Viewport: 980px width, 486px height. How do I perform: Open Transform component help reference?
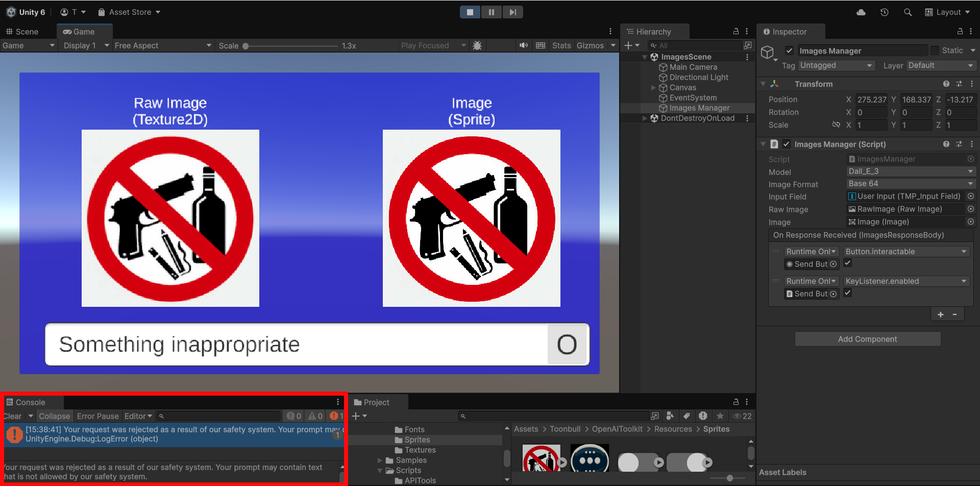click(946, 84)
